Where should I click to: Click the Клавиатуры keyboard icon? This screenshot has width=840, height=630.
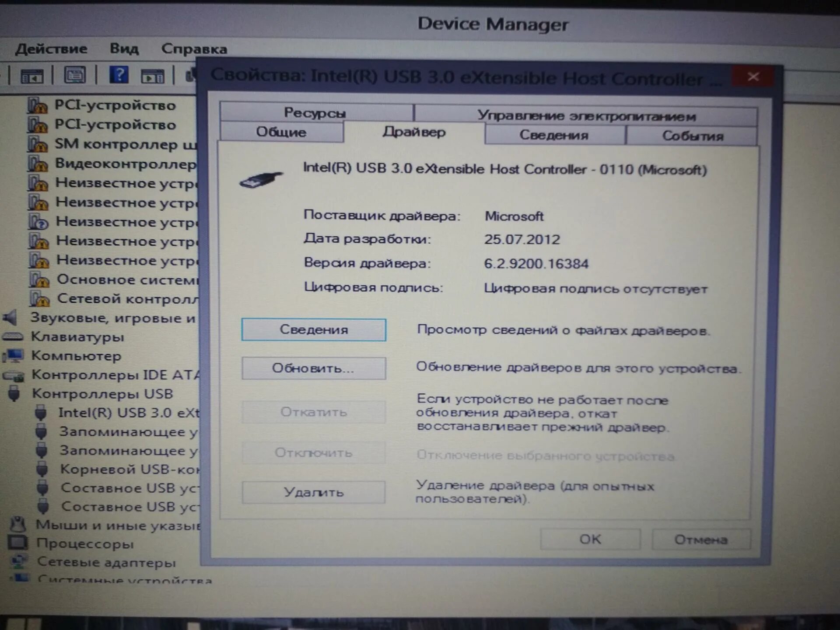coord(13,336)
